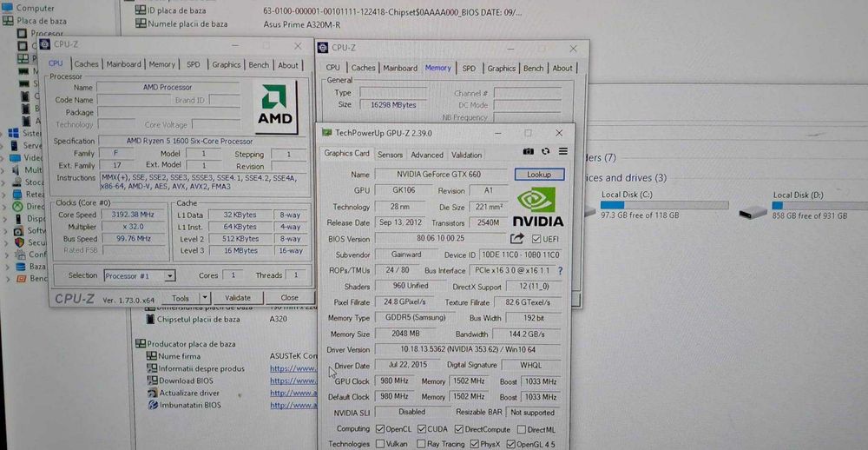Screen dimensions: 868x450
Task: Click the GPU-Z refresh icon
Action: pyautogui.click(x=546, y=151)
